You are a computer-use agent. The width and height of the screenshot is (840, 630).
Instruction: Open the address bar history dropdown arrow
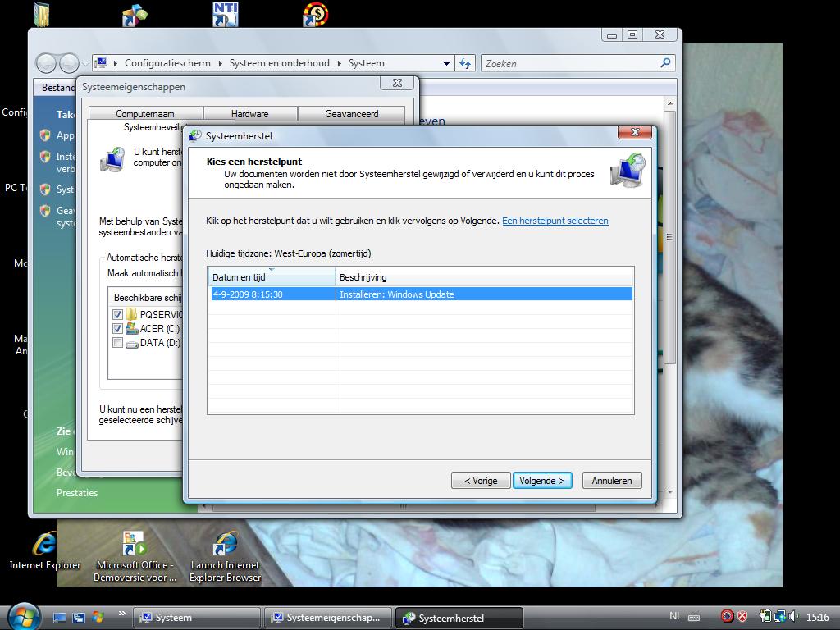446,63
